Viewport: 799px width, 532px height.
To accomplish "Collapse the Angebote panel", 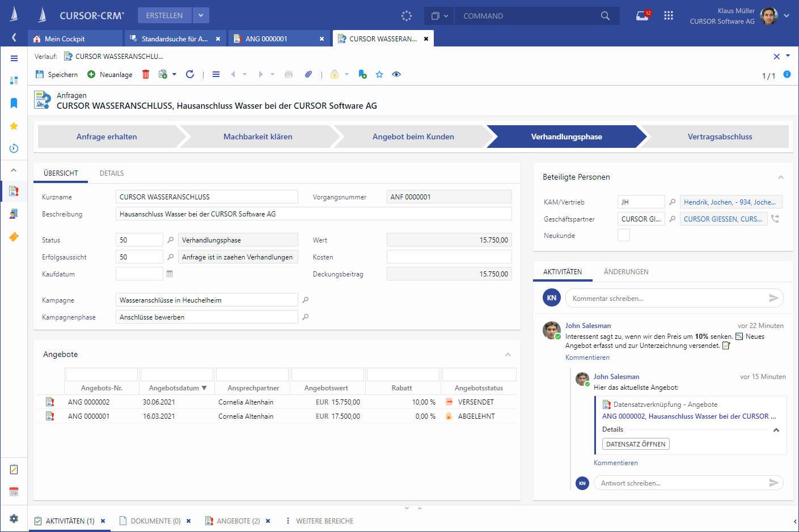I will coord(508,355).
